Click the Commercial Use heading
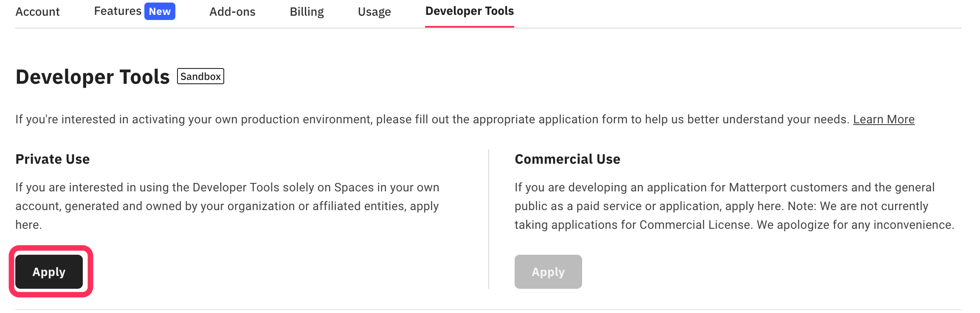 [567, 159]
